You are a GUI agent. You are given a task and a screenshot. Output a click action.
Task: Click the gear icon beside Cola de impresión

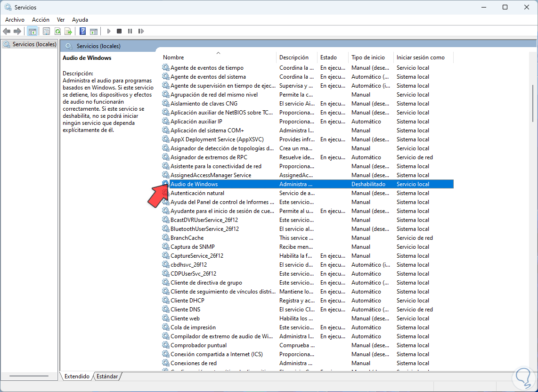tap(166, 327)
